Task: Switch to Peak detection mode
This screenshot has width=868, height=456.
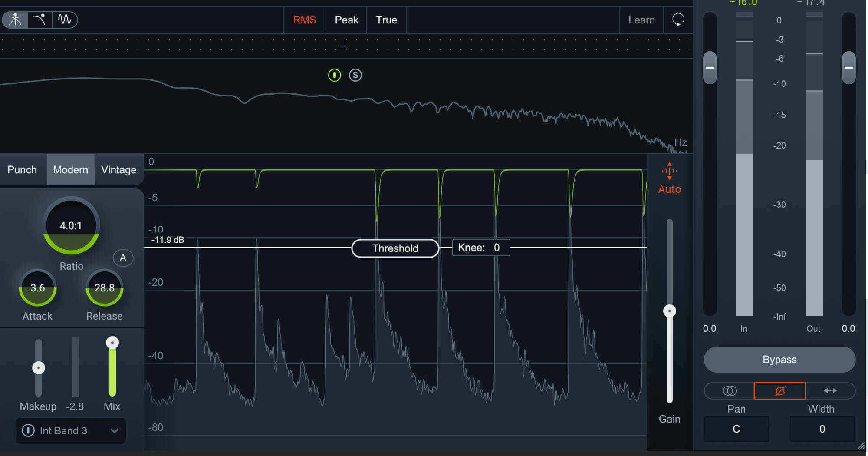Action: pyautogui.click(x=346, y=20)
